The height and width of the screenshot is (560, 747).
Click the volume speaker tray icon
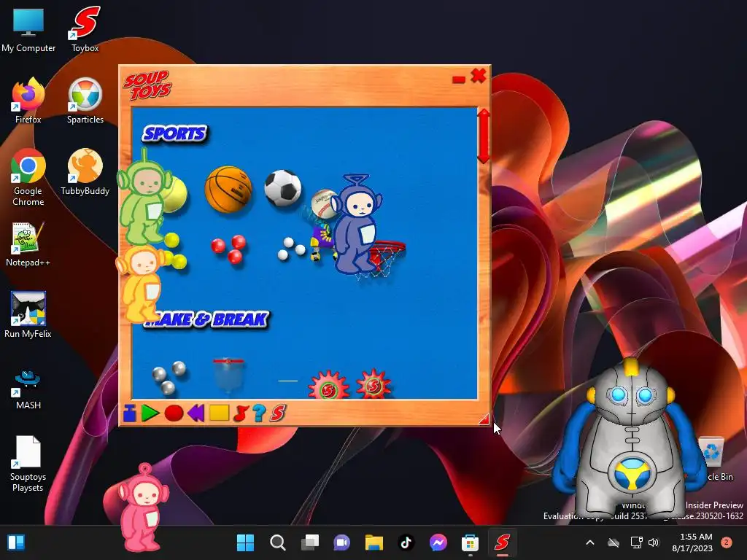[654, 542]
